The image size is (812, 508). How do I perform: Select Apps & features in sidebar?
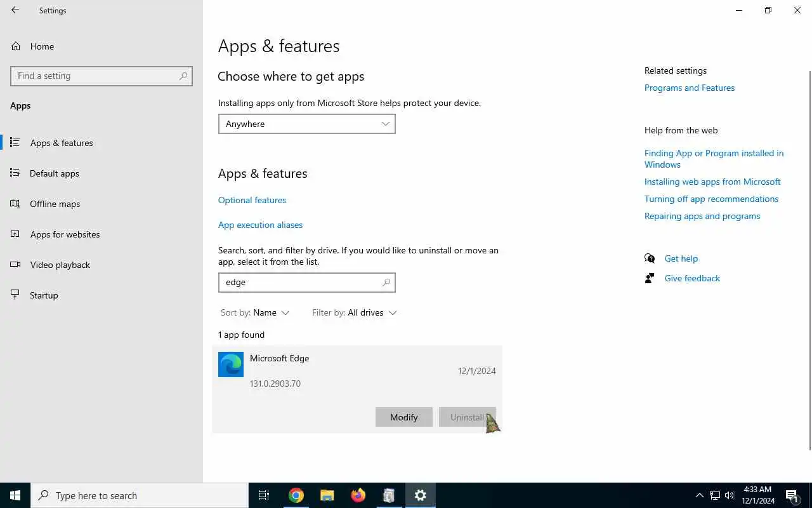pos(62,143)
